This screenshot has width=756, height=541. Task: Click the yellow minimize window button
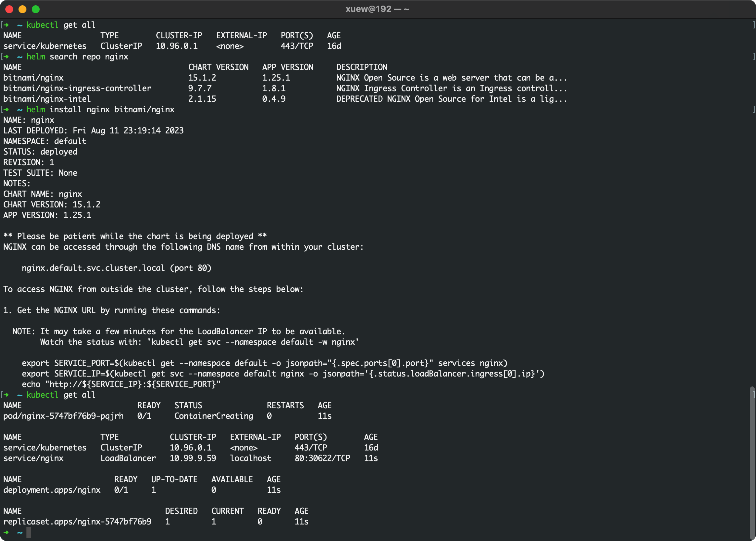22,9
